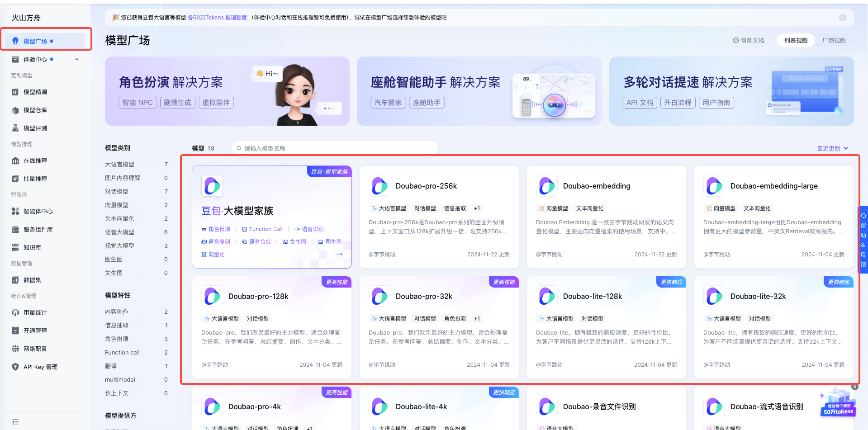Screen dimensions: 868x430
Task: Switch to 厂商视图
Action: [x=834, y=41]
